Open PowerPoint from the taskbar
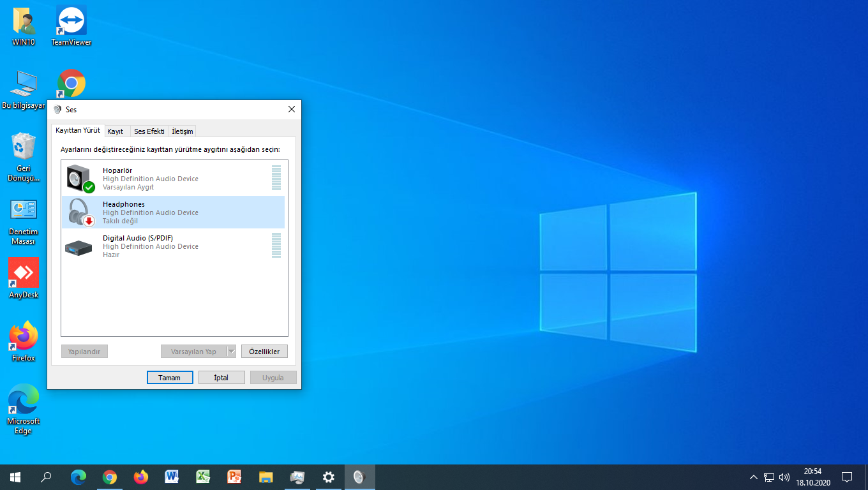 tap(234, 477)
